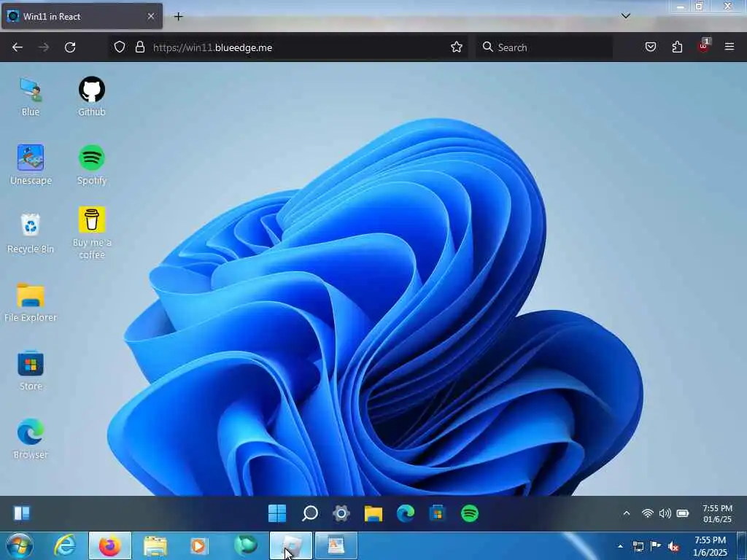This screenshot has height=560, width=747.
Task: Open a new Firefox tab
Action: coord(178,17)
